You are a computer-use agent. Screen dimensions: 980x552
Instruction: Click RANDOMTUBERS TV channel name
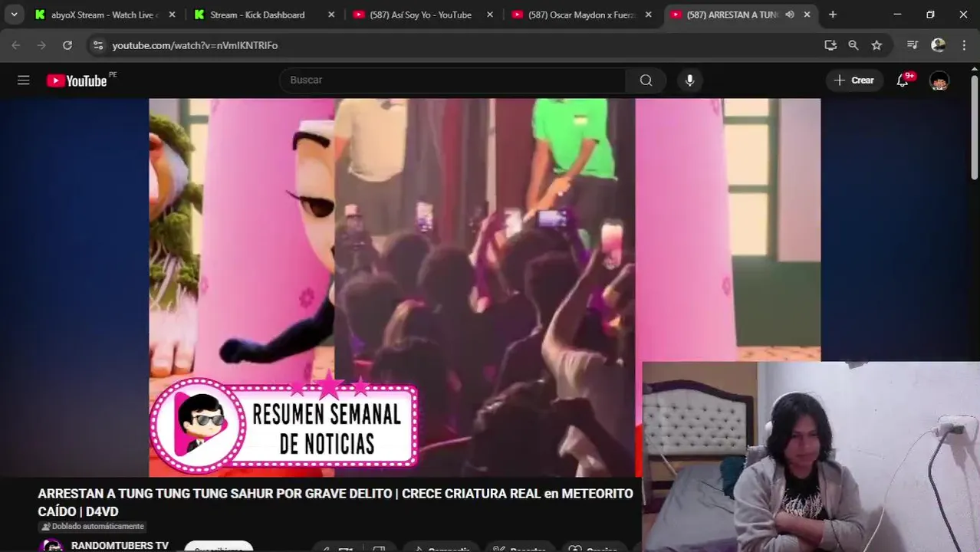coord(120,546)
